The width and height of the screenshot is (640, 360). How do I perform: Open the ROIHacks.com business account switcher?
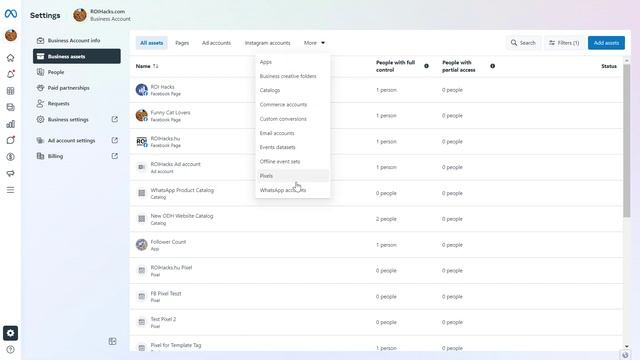102,15
